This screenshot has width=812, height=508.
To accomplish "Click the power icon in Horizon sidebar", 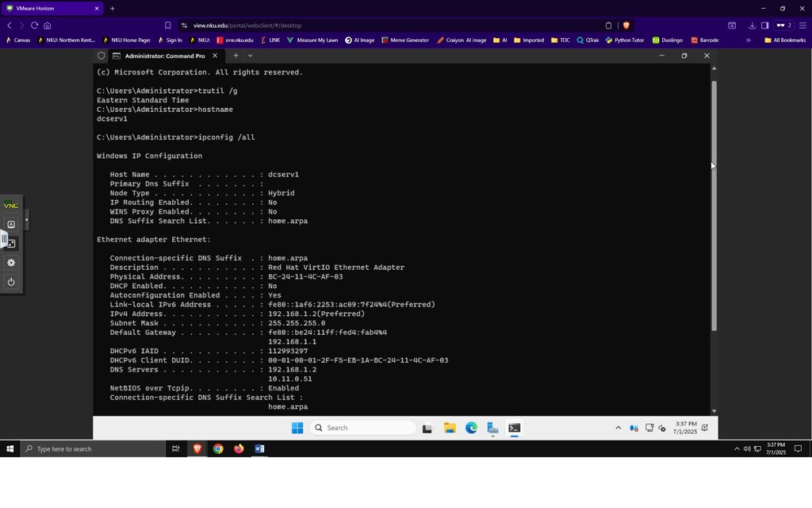I will (x=11, y=282).
